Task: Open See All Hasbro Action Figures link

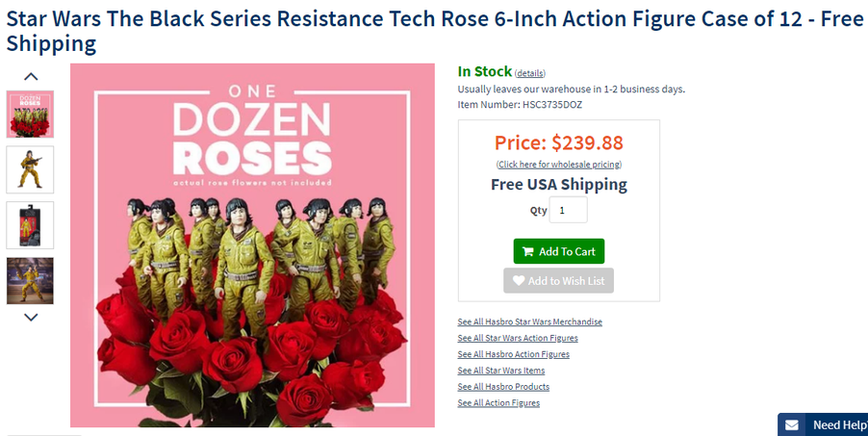Action: point(513,354)
